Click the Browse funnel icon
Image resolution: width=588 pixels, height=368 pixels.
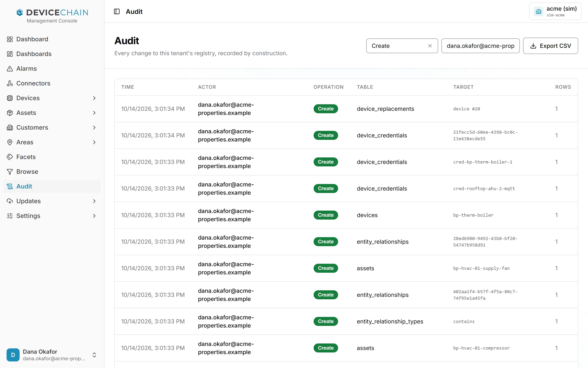point(10,172)
